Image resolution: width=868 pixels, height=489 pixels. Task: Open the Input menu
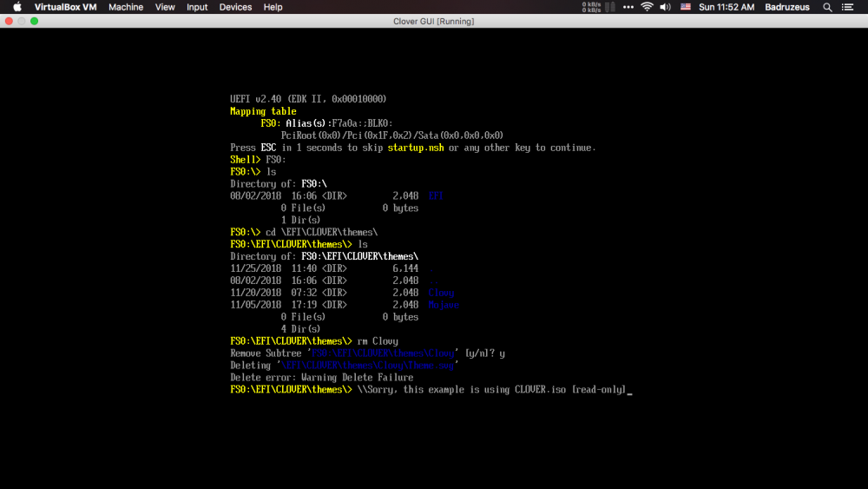196,7
